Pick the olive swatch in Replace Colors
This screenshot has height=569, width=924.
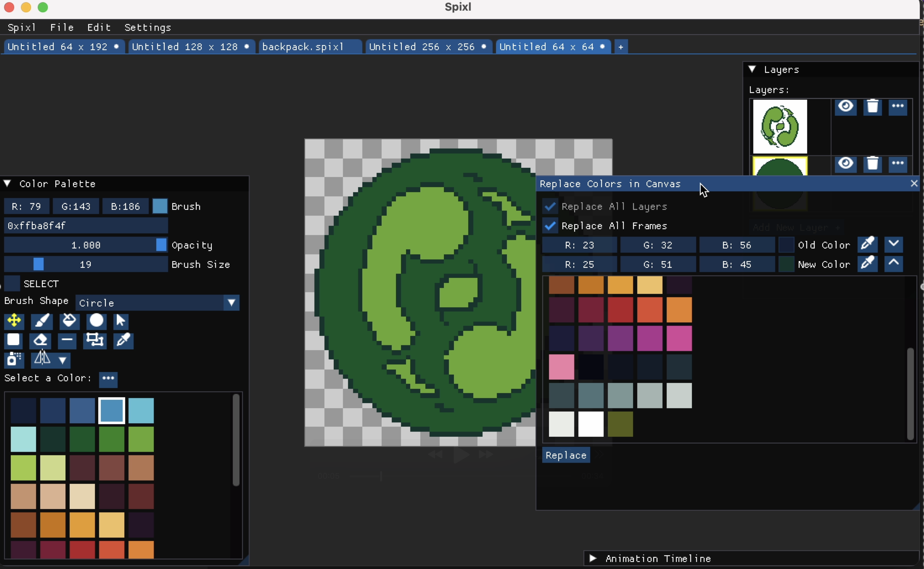tap(620, 424)
